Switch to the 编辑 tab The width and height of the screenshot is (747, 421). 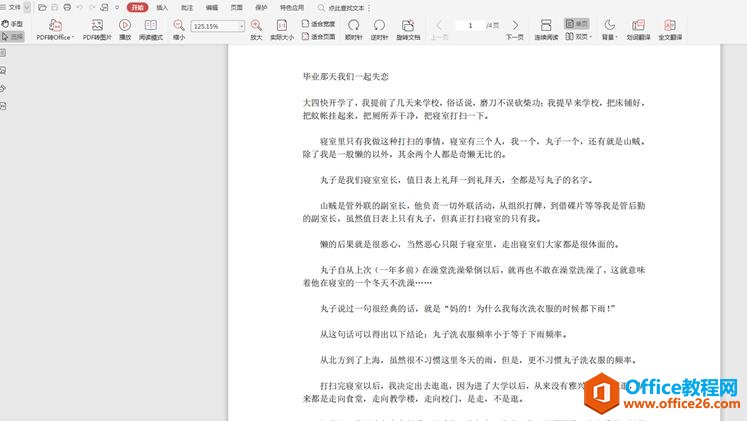point(212,8)
